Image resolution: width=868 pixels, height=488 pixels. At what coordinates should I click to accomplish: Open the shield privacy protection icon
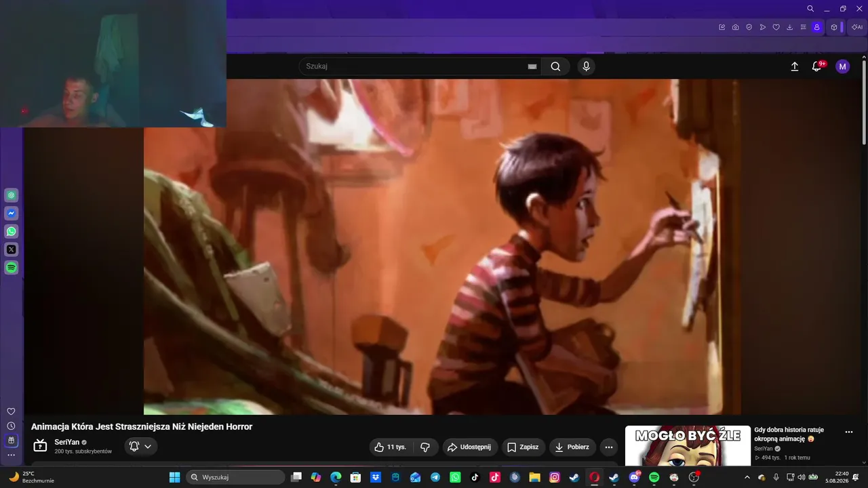[749, 27]
